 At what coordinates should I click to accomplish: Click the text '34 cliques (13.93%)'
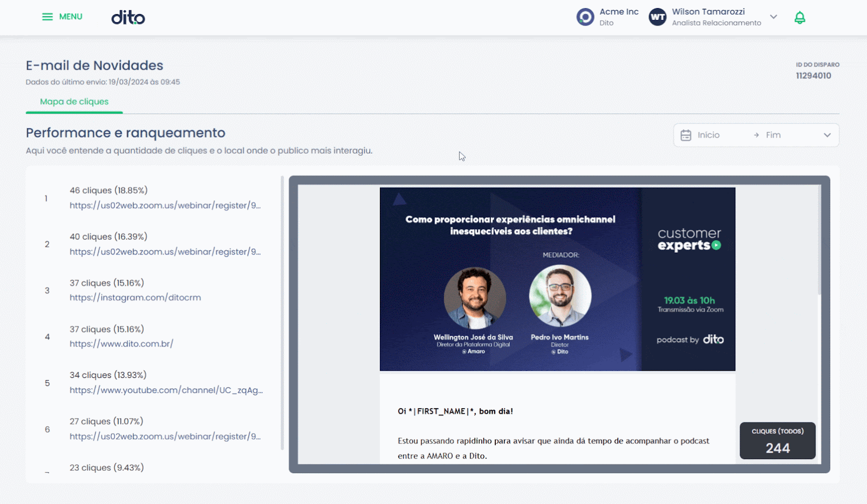[108, 375]
